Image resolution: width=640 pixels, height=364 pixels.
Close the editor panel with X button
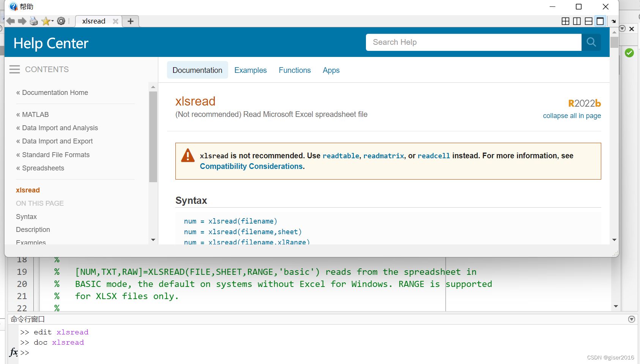pos(632,29)
